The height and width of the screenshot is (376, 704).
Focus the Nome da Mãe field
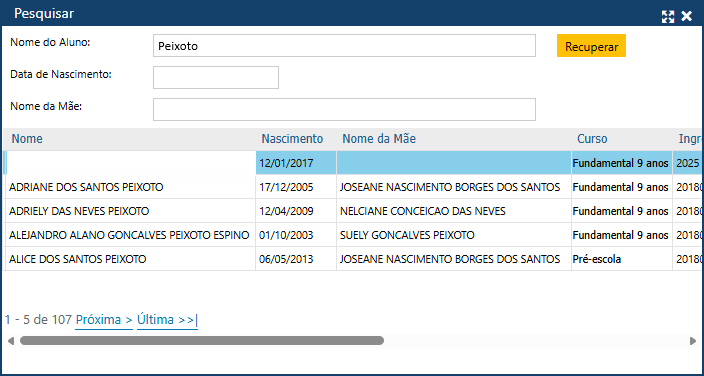[344, 110]
